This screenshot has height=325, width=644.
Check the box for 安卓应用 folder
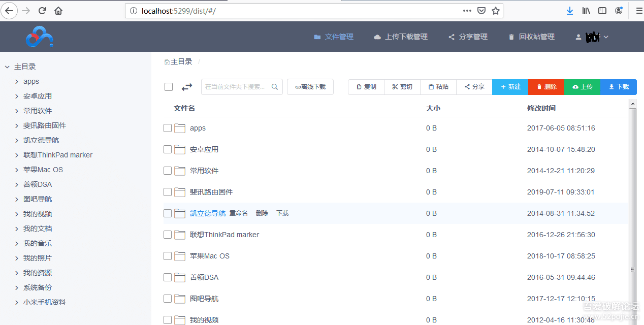(x=168, y=149)
